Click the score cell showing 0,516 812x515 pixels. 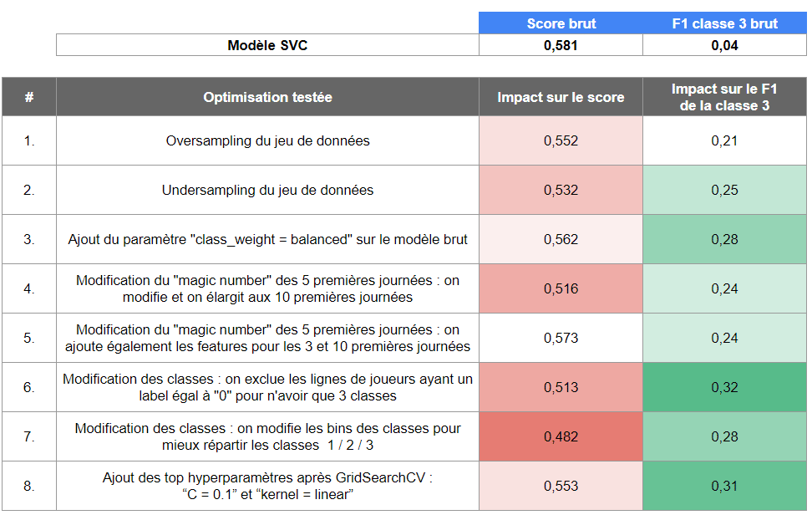(560, 288)
